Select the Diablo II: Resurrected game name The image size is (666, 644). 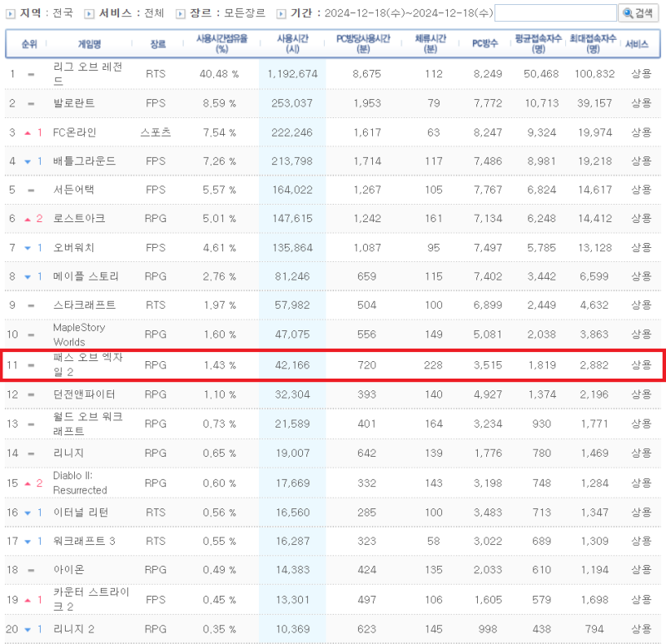click(x=80, y=483)
